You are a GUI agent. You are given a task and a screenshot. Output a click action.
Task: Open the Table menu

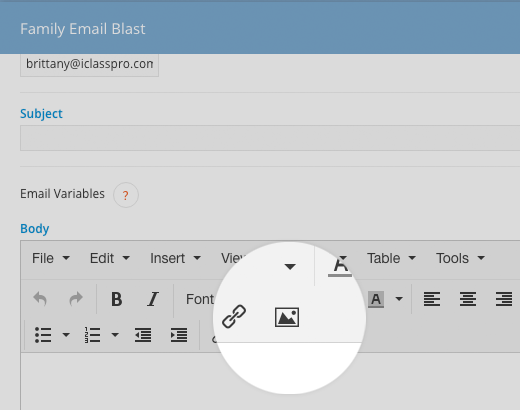pyautogui.click(x=391, y=258)
